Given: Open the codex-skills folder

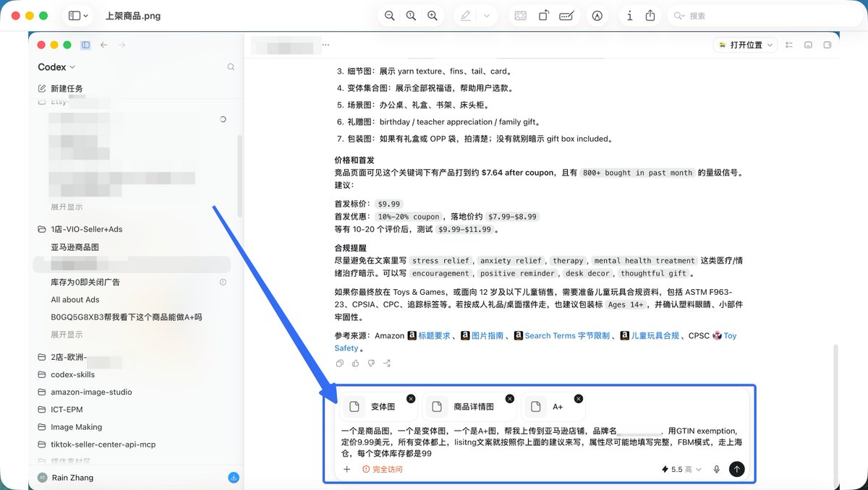Looking at the screenshot, I should pos(66,374).
